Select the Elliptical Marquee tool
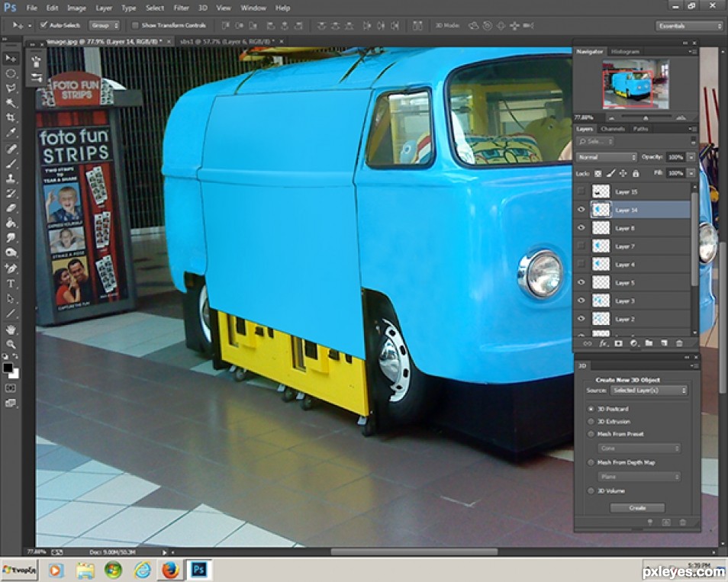Viewport: 728px width, 582px height. pyautogui.click(x=10, y=73)
